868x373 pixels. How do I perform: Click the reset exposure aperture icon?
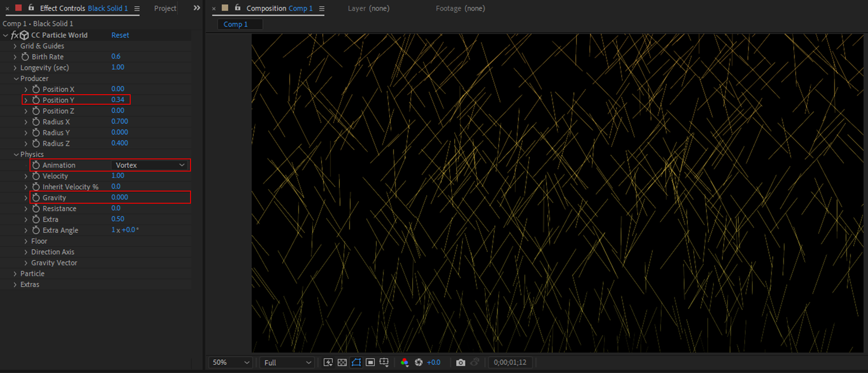(x=418, y=362)
